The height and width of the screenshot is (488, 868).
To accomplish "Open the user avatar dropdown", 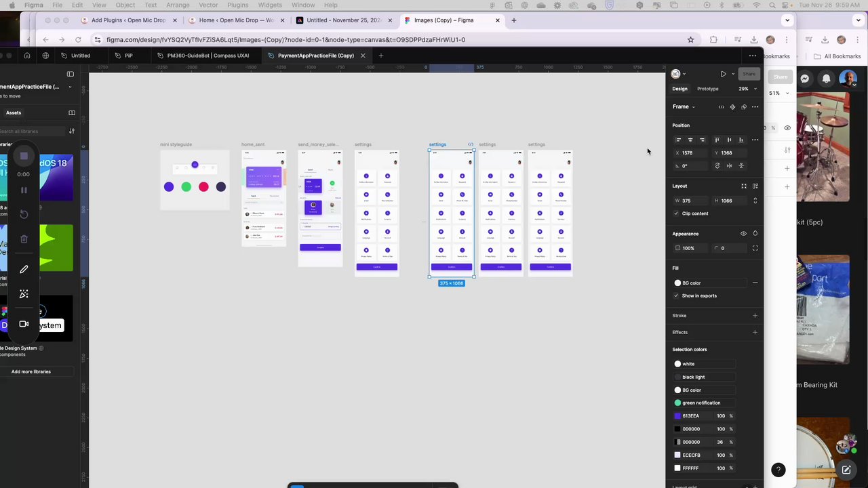I will pos(678,74).
